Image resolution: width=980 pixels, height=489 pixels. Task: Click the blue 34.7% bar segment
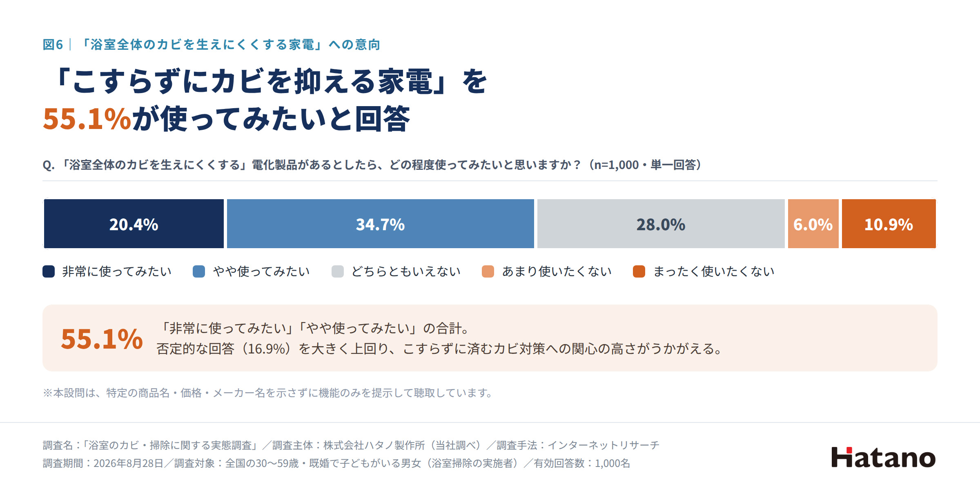[x=380, y=224]
